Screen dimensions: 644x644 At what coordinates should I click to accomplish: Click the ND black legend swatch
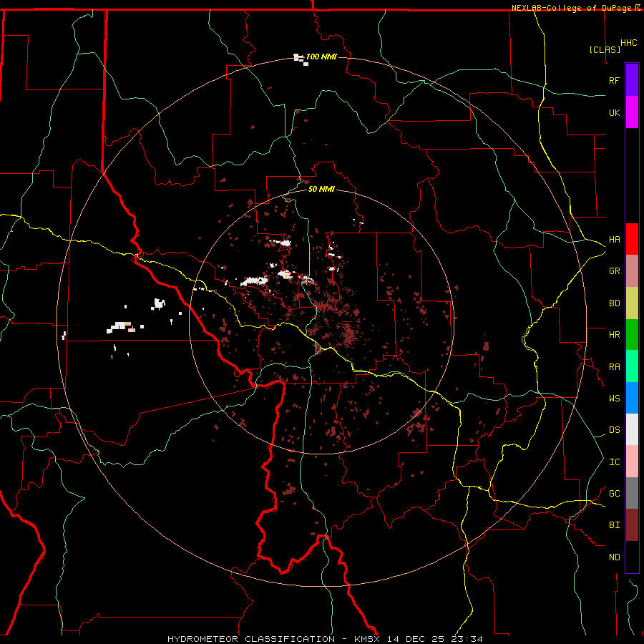tap(632, 557)
